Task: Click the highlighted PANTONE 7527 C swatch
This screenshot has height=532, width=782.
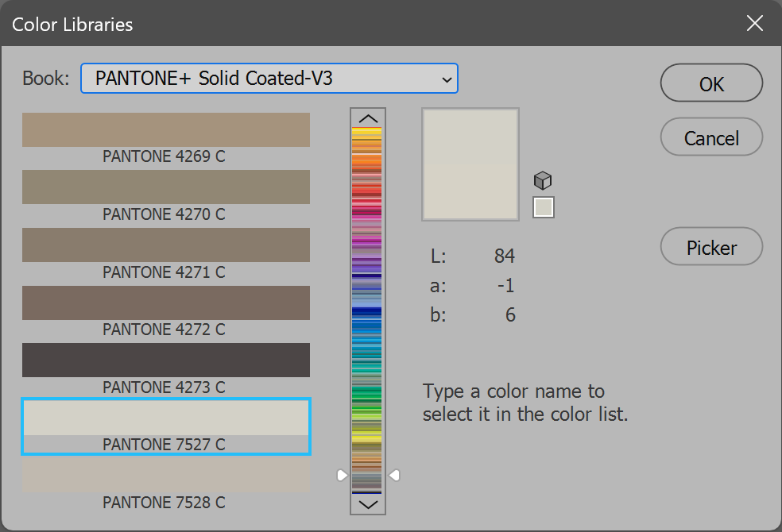Action: pyautogui.click(x=165, y=418)
